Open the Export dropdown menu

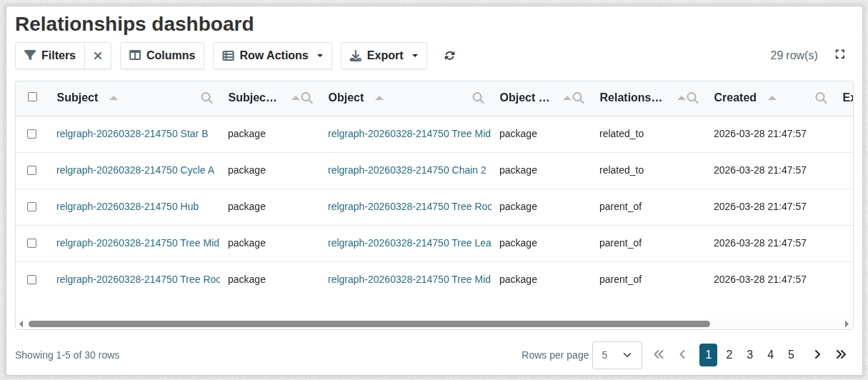click(x=384, y=56)
